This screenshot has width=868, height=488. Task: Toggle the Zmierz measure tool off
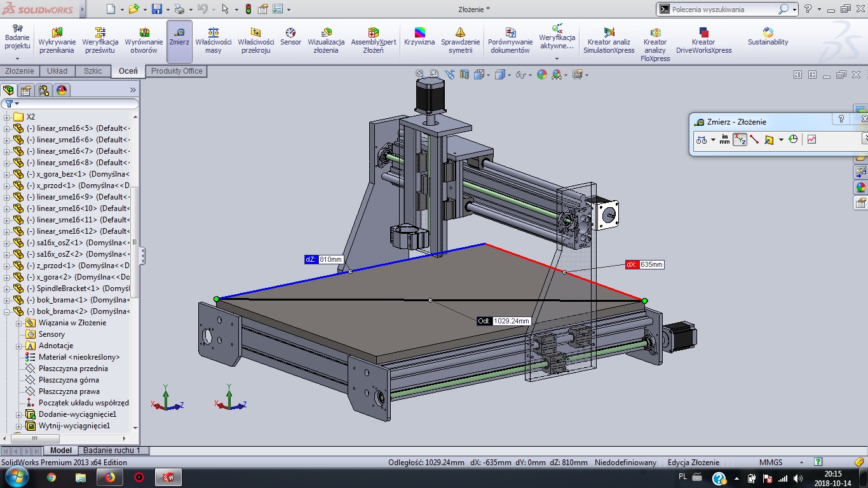(x=179, y=37)
